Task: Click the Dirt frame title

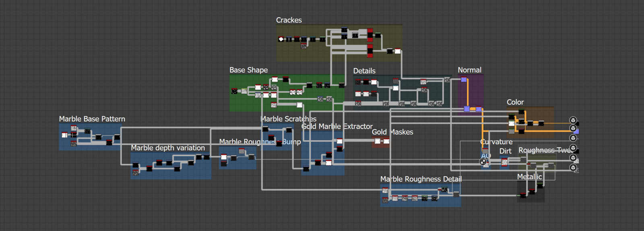Action: pyautogui.click(x=506, y=151)
